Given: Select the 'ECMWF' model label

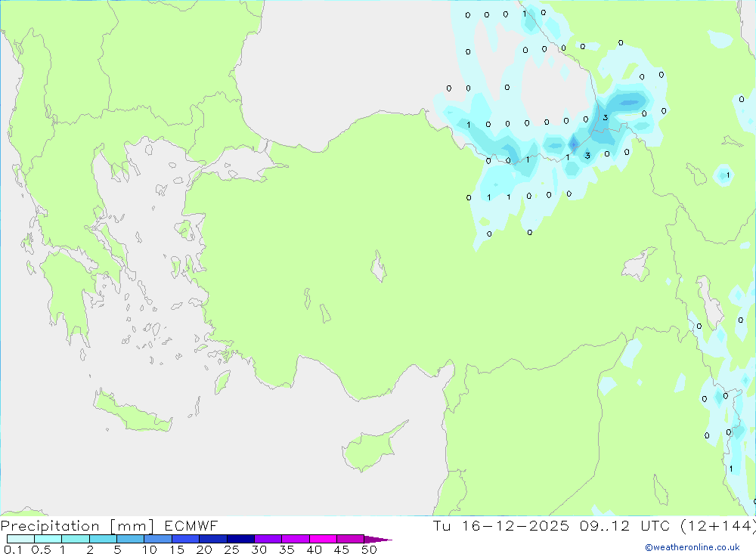Looking at the screenshot, I should [x=191, y=525].
